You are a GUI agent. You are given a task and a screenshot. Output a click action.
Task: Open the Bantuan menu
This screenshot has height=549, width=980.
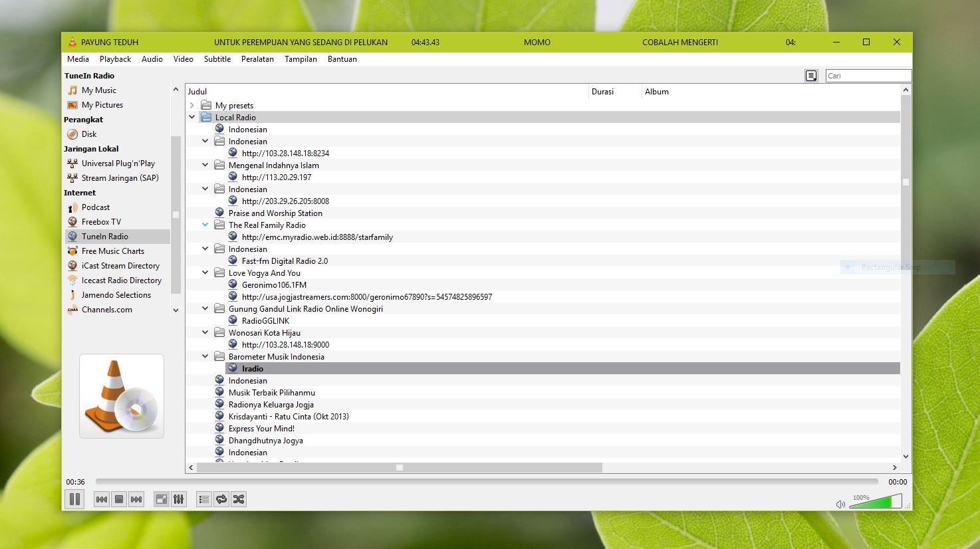click(x=342, y=59)
